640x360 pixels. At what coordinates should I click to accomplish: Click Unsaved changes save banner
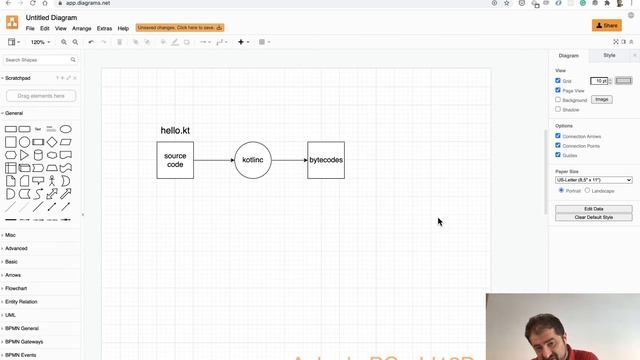click(x=180, y=28)
